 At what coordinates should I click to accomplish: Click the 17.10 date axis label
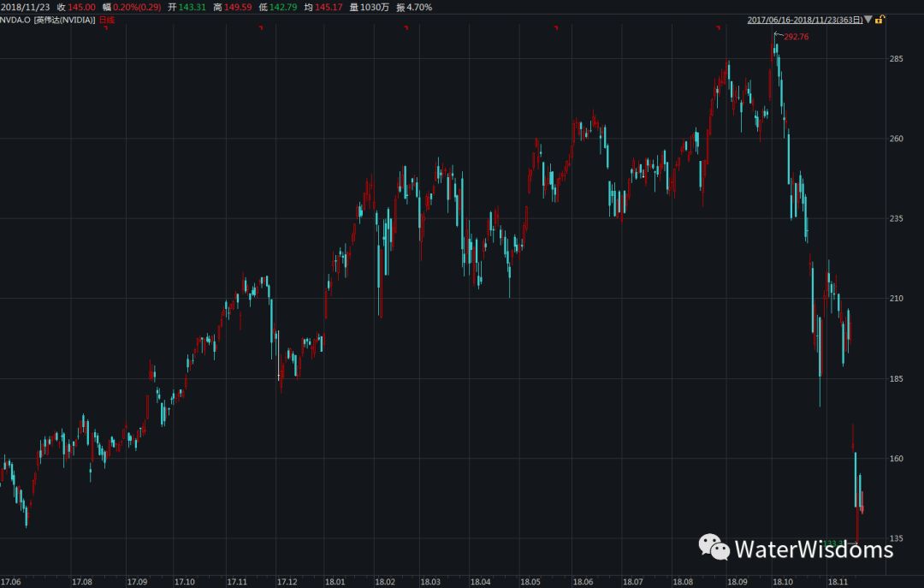[185, 582]
